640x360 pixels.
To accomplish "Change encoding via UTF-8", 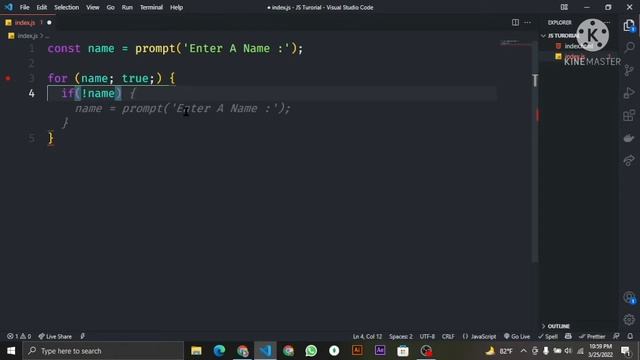I will (x=427, y=336).
